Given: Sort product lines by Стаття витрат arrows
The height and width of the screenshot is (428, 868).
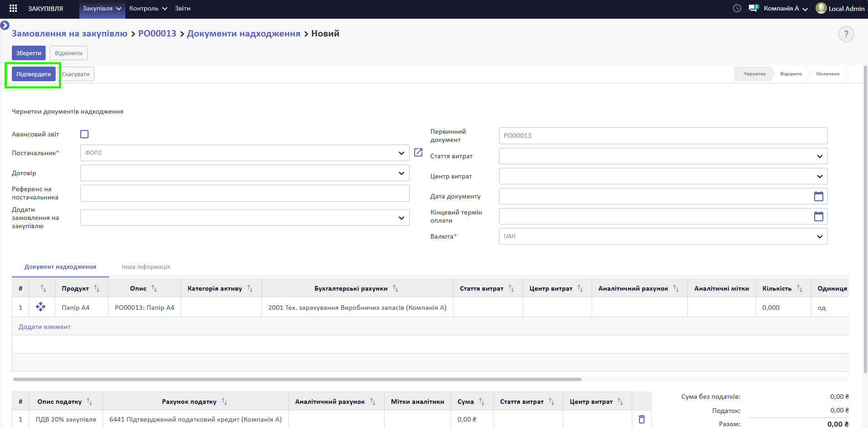Looking at the screenshot, I should tap(511, 288).
